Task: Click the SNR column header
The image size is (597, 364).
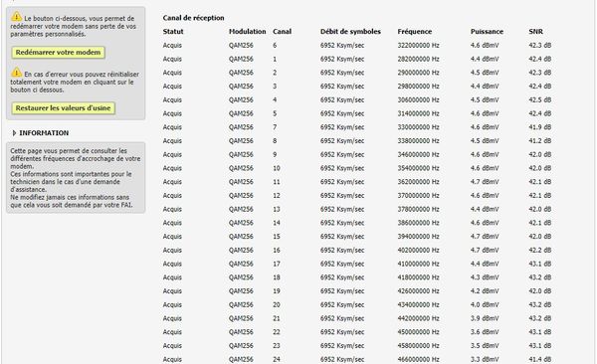Action: (x=535, y=32)
